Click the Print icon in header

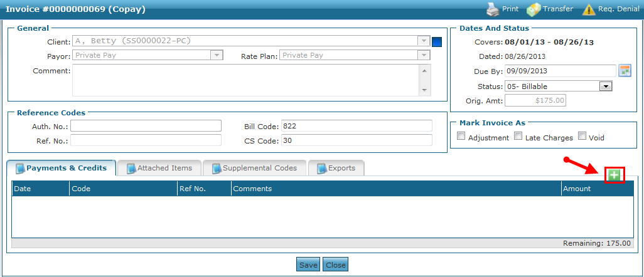pyautogui.click(x=492, y=9)
